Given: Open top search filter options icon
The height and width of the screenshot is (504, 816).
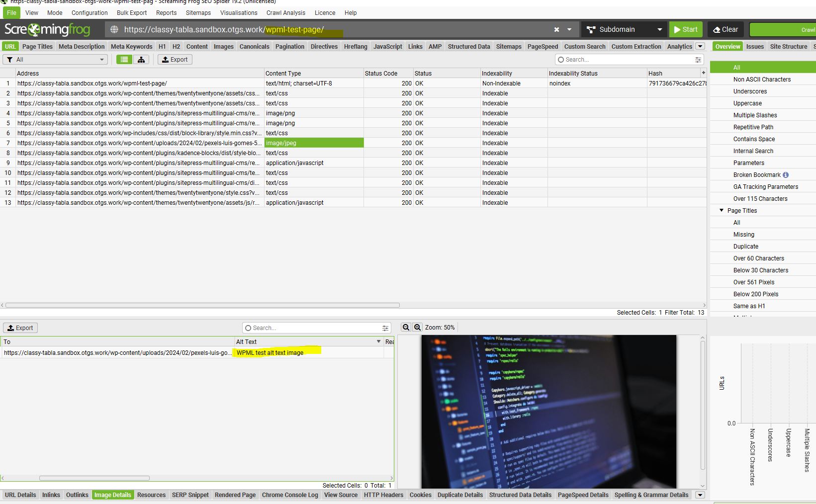Looking at the screenshot, I should pos(698,60).
